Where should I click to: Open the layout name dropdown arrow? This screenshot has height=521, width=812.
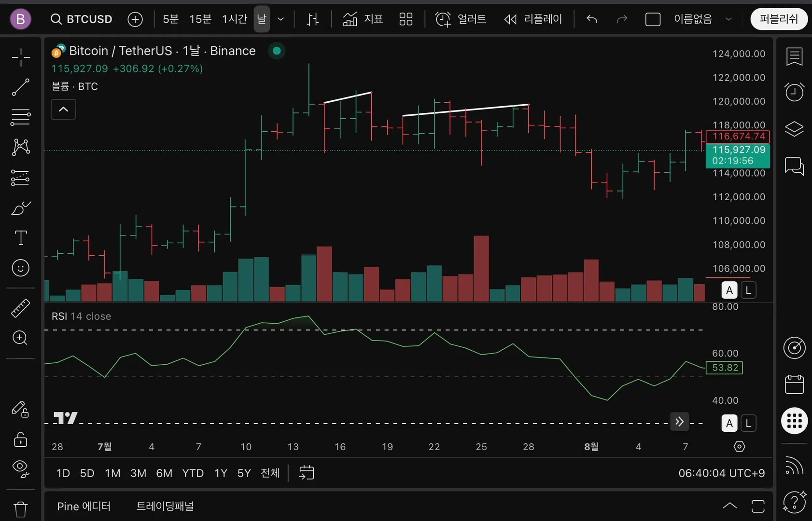pos(728,19)
